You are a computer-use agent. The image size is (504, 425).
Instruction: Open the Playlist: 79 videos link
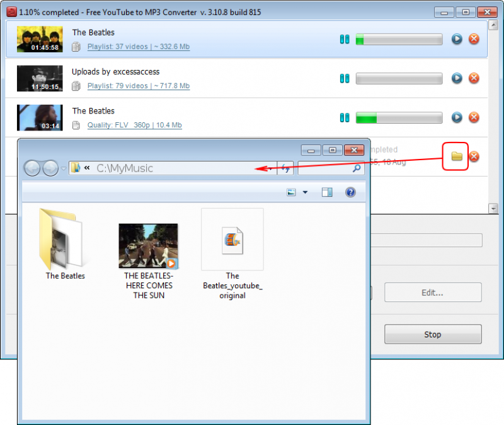[139, 86]
